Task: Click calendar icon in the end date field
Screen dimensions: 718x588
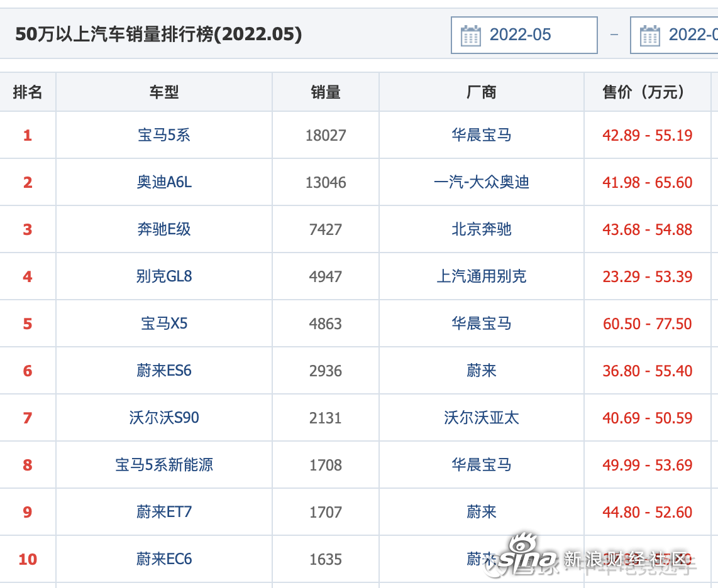Action: (649, 35)
